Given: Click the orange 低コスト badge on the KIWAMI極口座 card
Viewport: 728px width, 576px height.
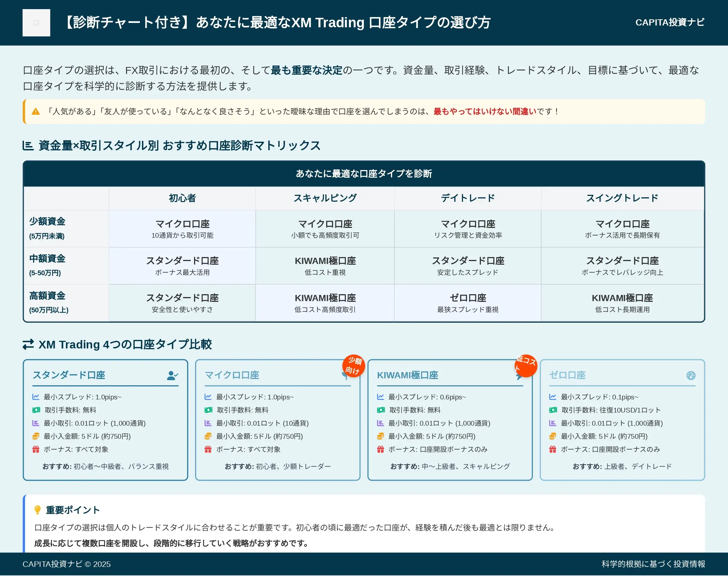Looking at the screenshot, I should [526, 366].
